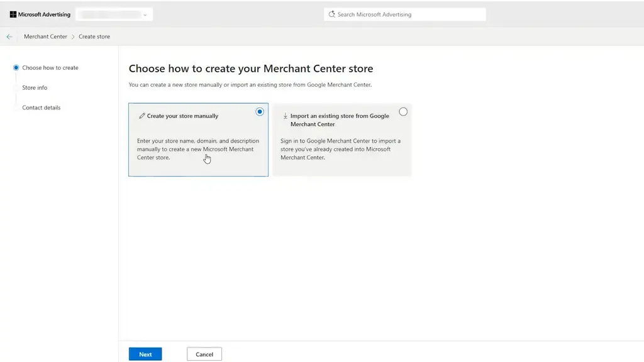This screenshot has height=362, width=644.
Task: Go to Contact details step
Action: click(41, 107)
